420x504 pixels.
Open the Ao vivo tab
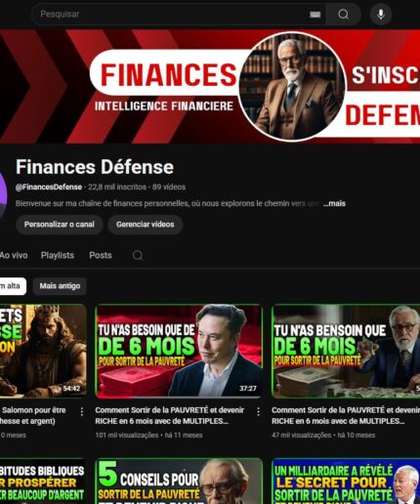[14, 255]
